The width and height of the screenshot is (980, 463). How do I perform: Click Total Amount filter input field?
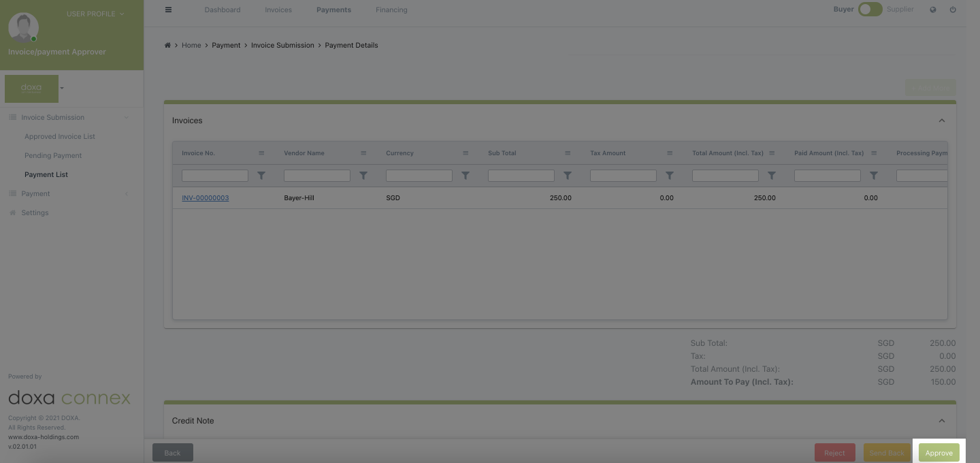[x=725, y=176]
